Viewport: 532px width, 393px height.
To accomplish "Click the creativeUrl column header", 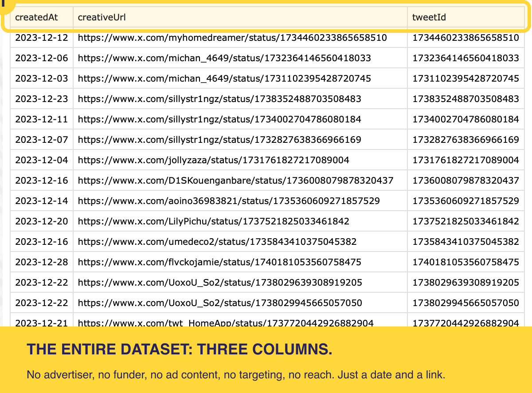I will point(240,17).
